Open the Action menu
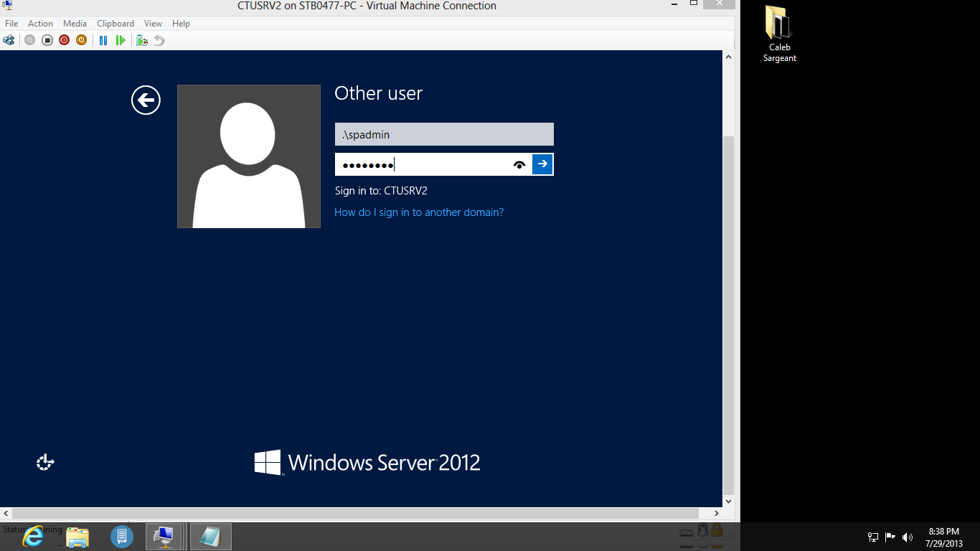The image size is (980, 551). click(x=40, y=24)
